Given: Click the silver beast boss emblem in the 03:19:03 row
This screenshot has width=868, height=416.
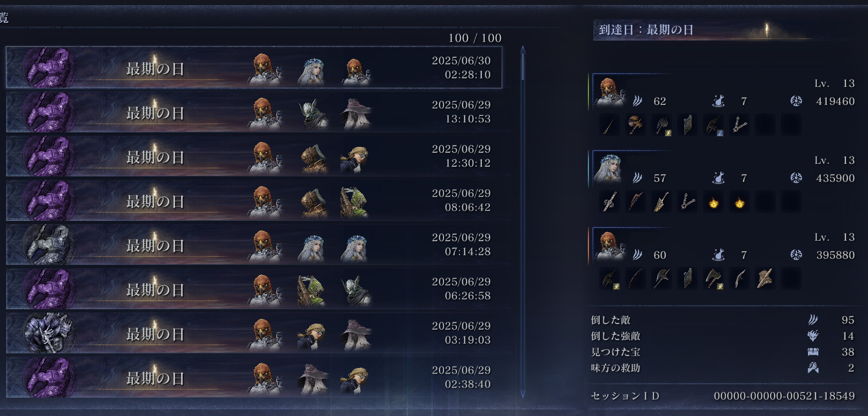Looking at the screenshot, I should coord(48,333).
